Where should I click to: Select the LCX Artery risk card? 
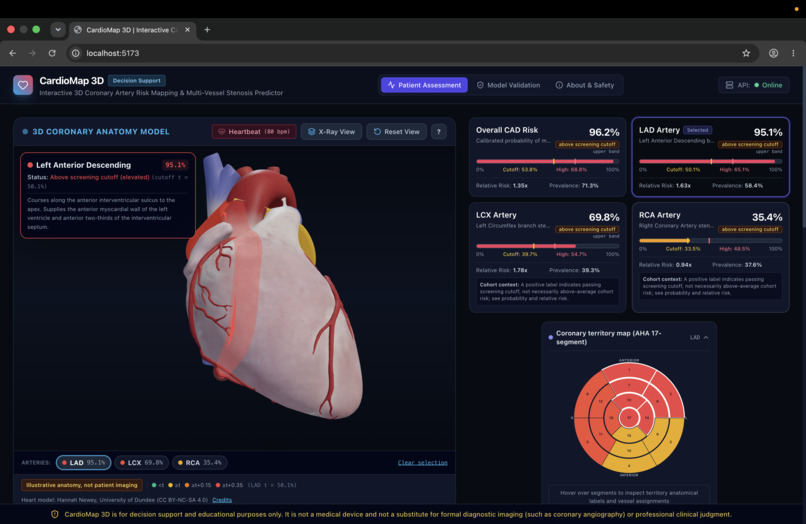pos(547,257)
